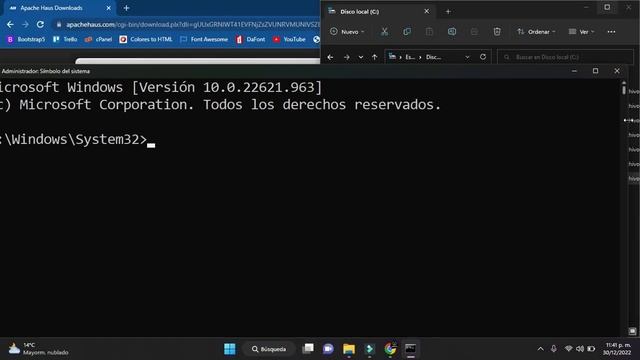Open the YouTube bookmark

coord(289,39)
